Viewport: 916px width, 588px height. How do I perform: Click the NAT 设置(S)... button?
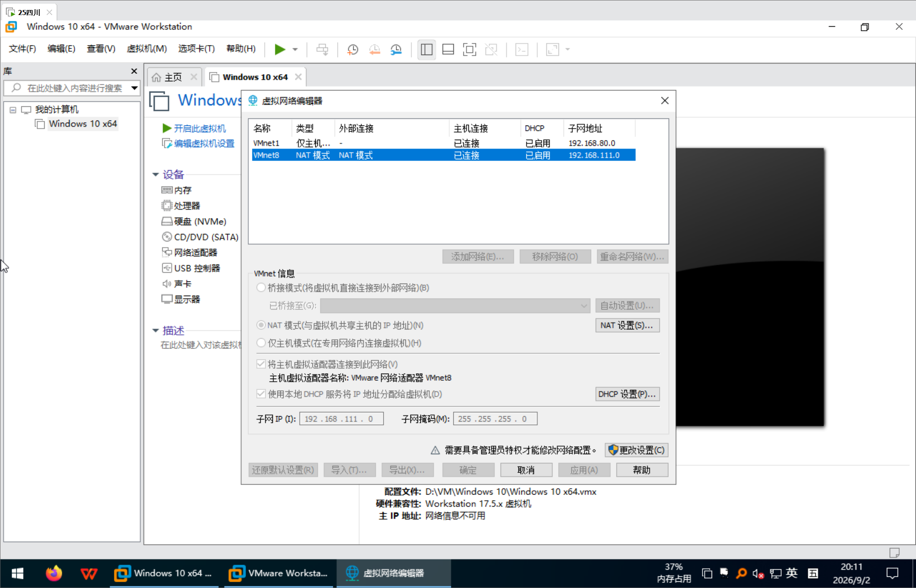coord(627,325)
